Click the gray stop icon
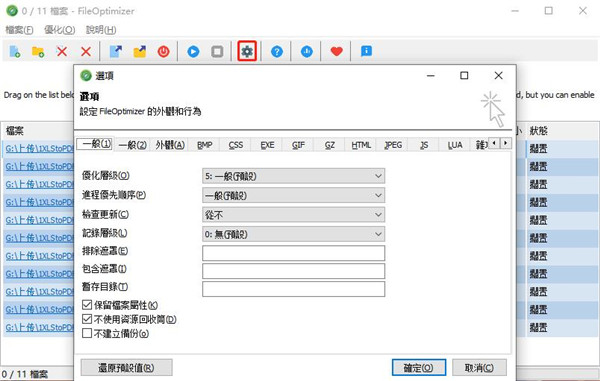This screenshot has width=600, height=381. (217, 51)
